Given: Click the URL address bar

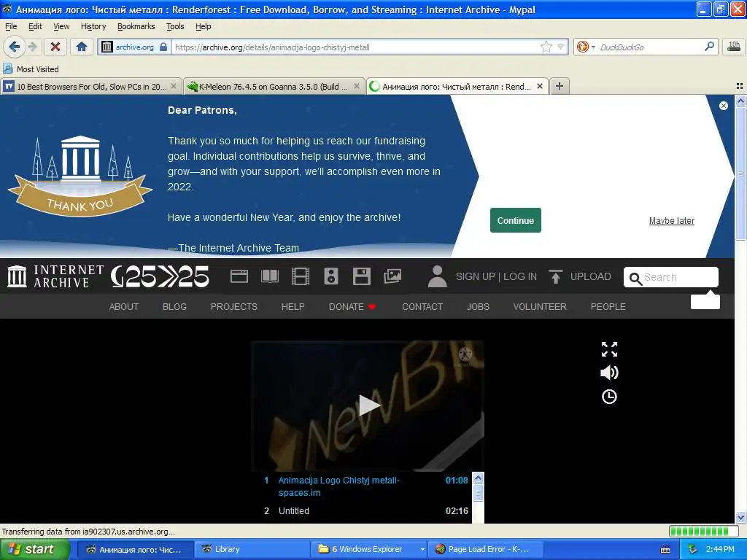Looking at the screenshot, I should click(x=356, y=47).
